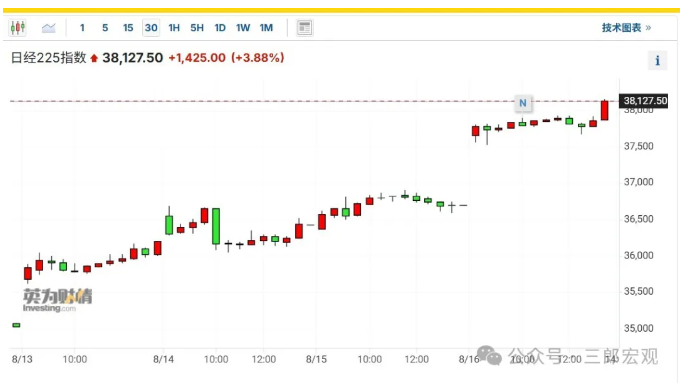Click the 36,000 axis label
This screenshot has width=684, height=392.
pyautogui.click(x=639, y=255)
